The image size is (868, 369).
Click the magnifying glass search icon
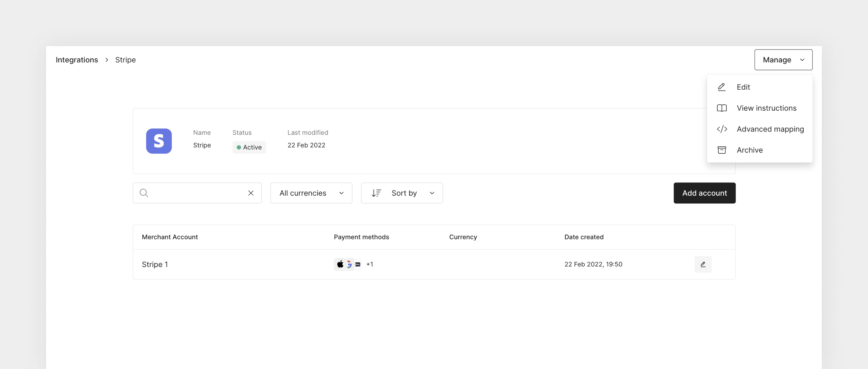pyautogui.click(x=144, y=193)
